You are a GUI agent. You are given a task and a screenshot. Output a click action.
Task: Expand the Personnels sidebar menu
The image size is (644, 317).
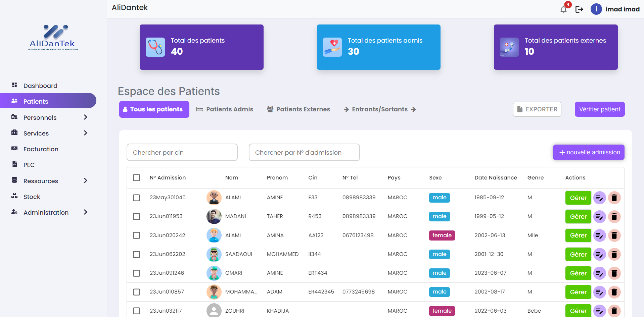(x=85, y=117)
